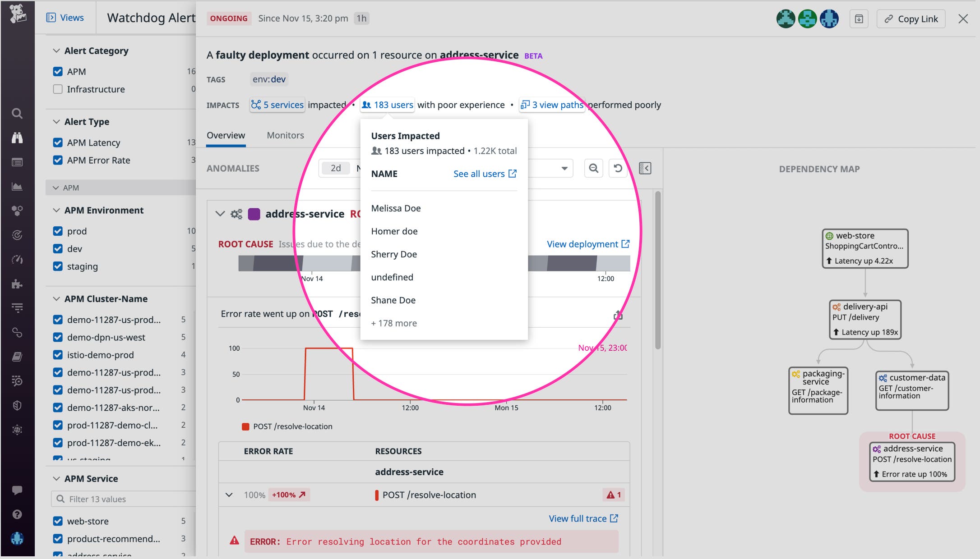Open the anomalies sort dropdown arrow
Screen dimensions: 980x559
tap(565, 168)
